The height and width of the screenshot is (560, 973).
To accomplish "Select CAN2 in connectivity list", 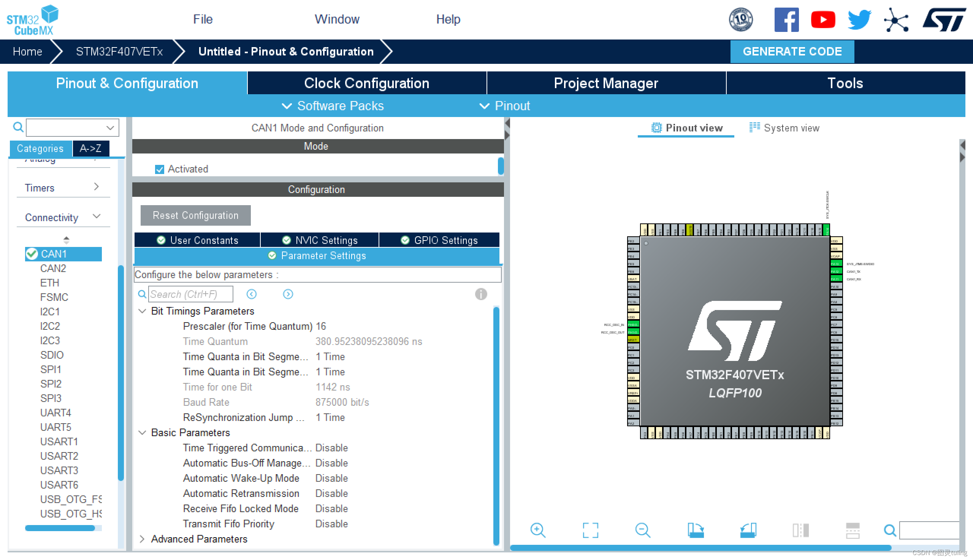I will point(53,269).
